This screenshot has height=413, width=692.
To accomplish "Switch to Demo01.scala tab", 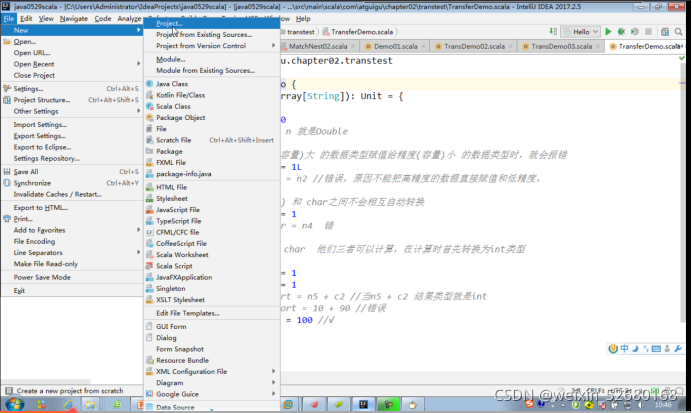I will coord(395,46).
